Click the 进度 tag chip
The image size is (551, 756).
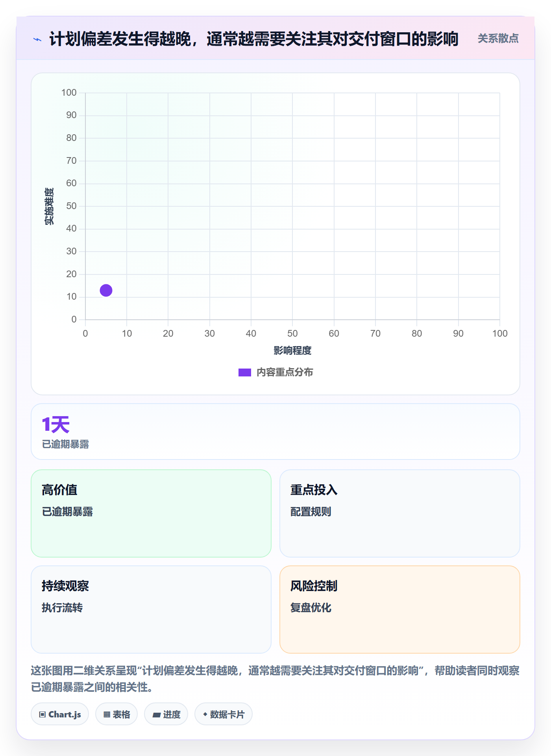pyautogui.click(x=166, y=714)
